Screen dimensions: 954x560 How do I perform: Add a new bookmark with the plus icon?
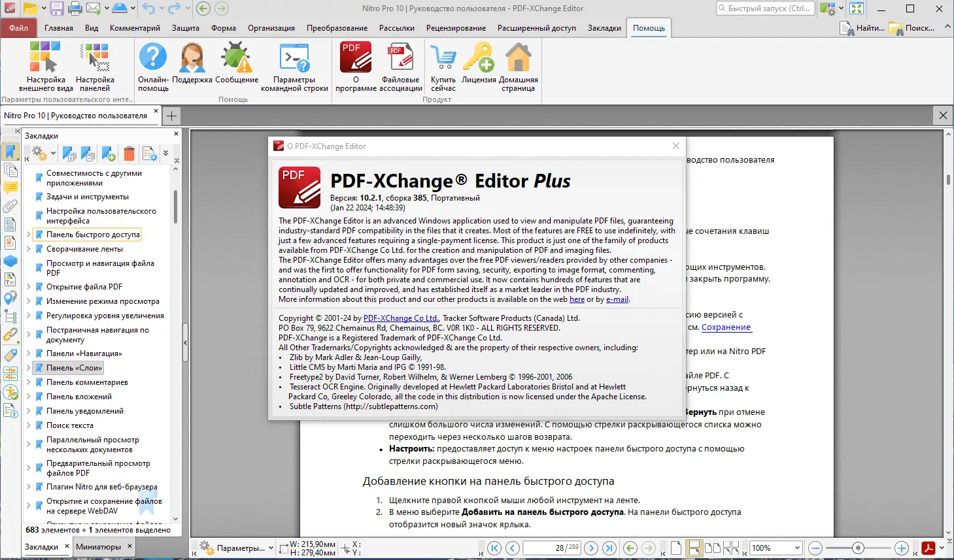[x=109, y=154]
